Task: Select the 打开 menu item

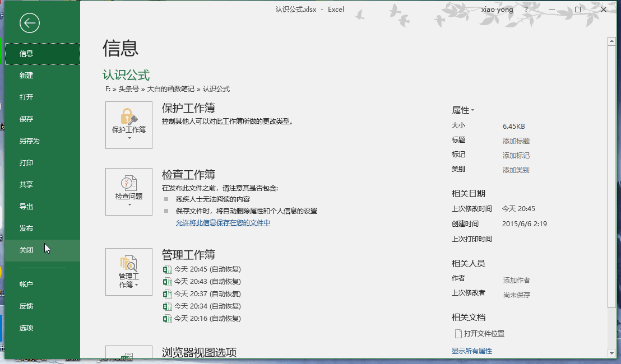Action: (43, 97)
